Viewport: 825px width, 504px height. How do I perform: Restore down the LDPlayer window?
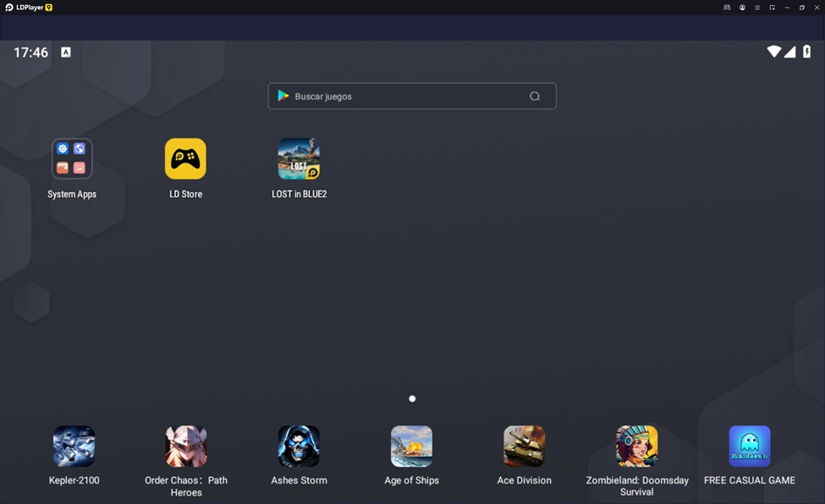tap(802, 8)
